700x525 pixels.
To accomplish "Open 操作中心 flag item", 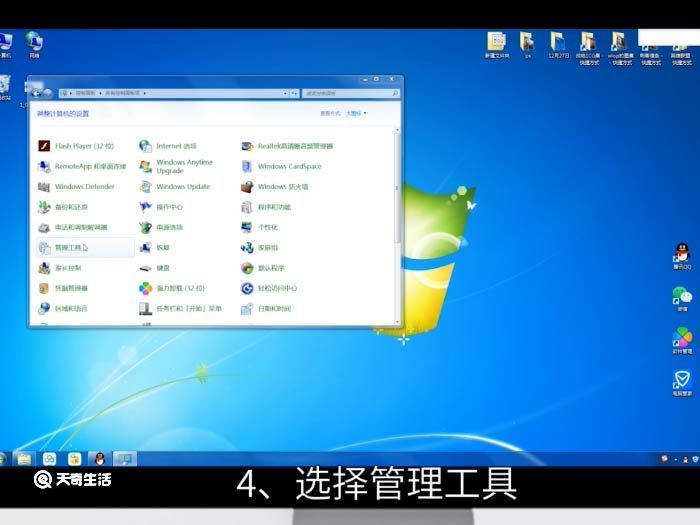I will 161,207.
